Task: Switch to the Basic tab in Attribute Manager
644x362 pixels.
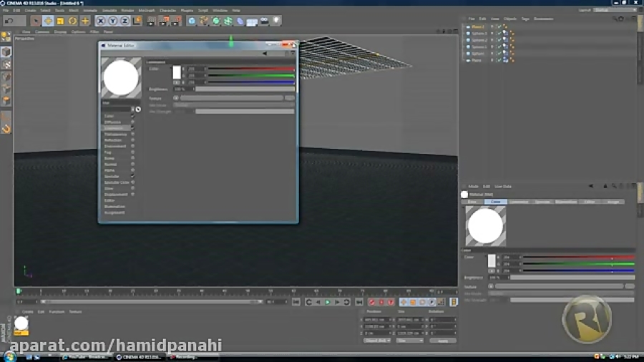Action: 472,202
